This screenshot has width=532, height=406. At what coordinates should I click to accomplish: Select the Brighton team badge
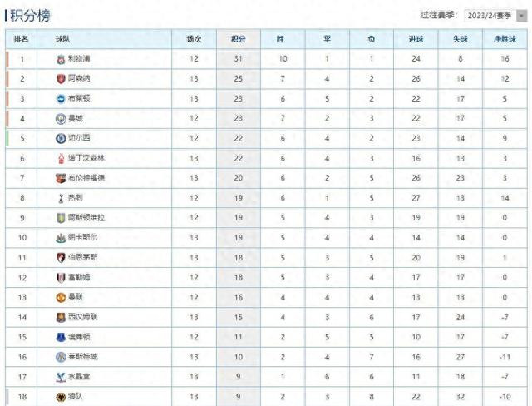pyautogui.click(x=61, y=99)
